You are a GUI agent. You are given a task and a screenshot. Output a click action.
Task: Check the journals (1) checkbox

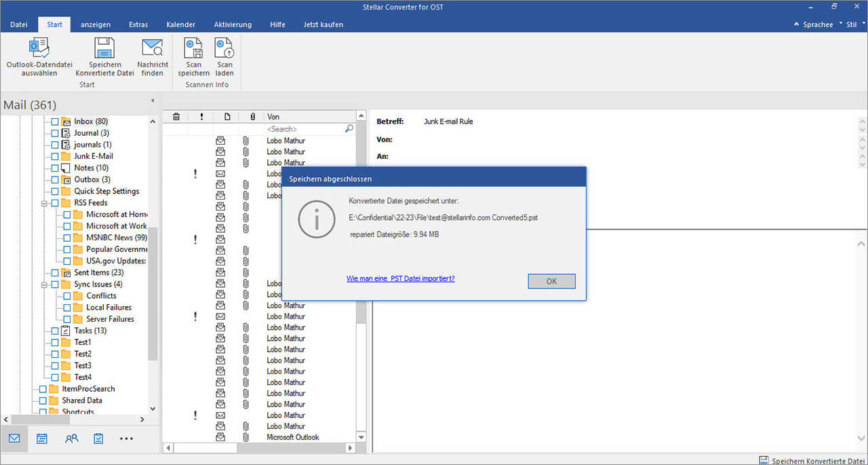coord(55,145)
